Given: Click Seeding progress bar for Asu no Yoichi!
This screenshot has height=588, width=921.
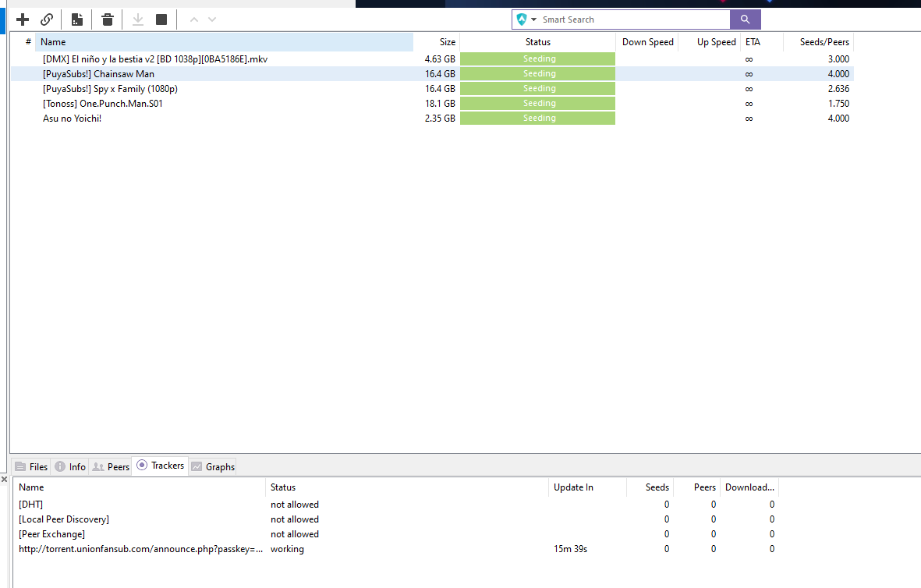Looking at the screenshot, I should [x=537, y=118].
